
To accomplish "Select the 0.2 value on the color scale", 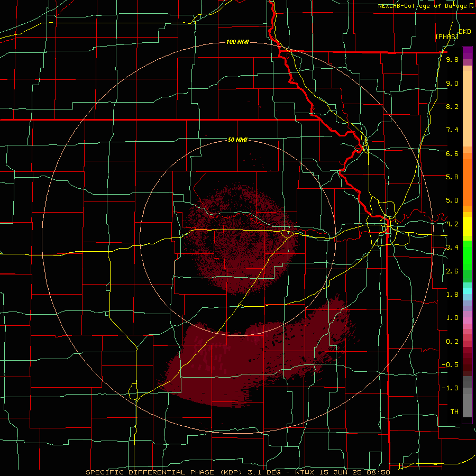I will tap(452, 342).
